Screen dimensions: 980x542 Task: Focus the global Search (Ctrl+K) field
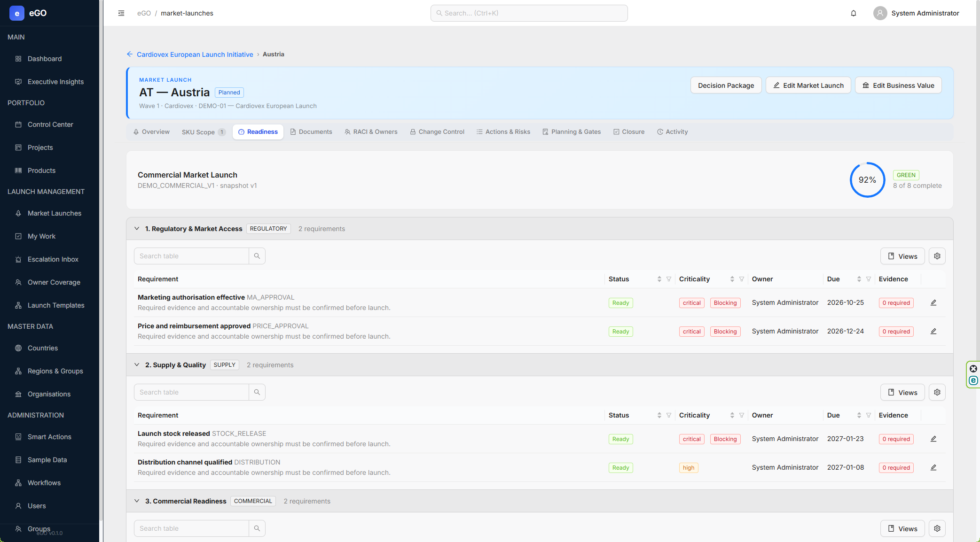529,13
